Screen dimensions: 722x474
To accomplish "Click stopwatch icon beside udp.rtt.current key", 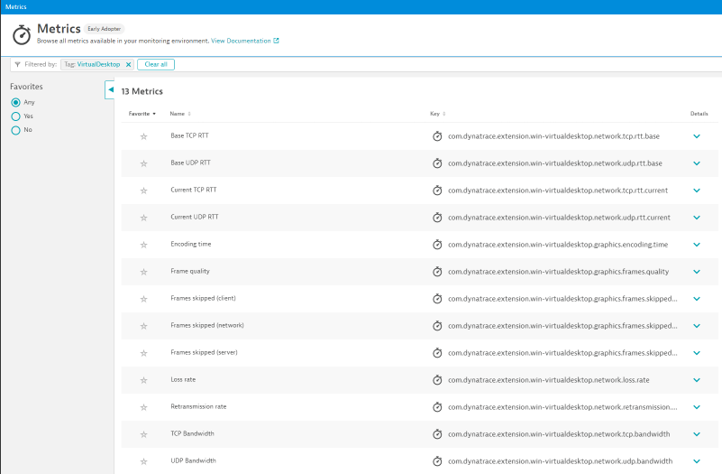I will tap(437, 217).
